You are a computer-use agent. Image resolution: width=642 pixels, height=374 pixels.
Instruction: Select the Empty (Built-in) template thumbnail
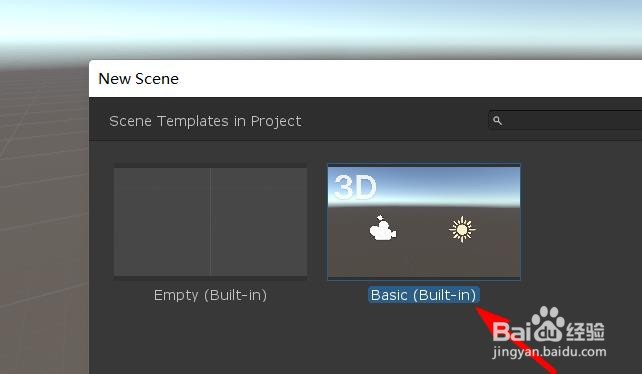[210, 222]
